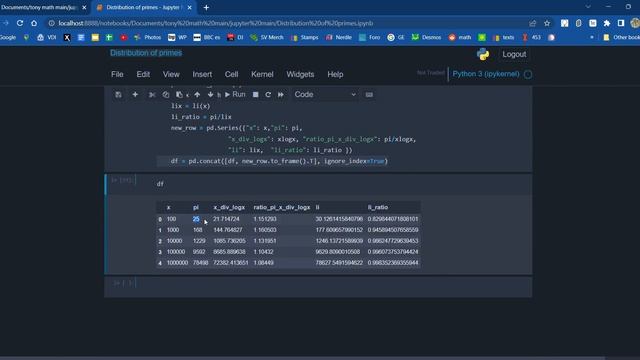
Task: Click the x value 1000 in row 1
Action: click(173, 230)
